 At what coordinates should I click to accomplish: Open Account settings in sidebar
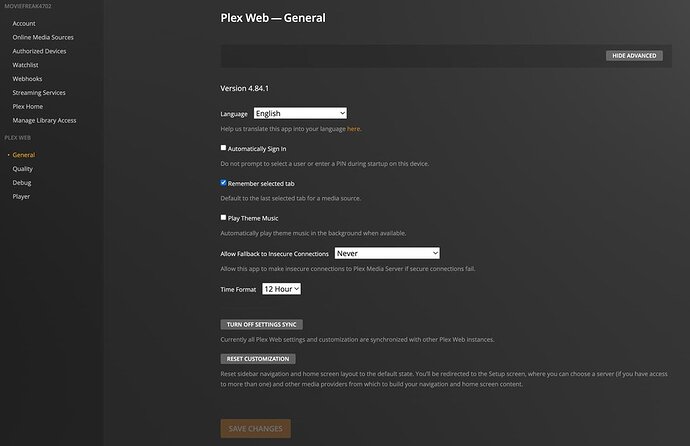tap(24, 23)
